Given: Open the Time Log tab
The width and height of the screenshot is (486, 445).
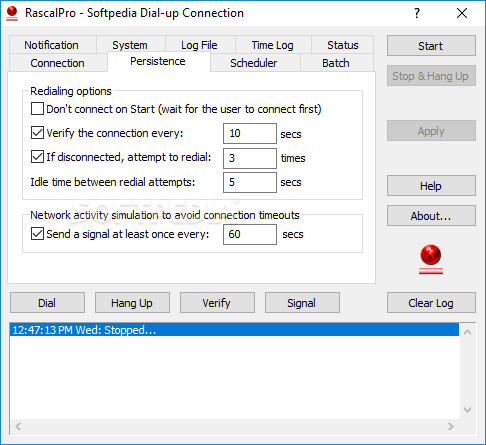Looking at the screenshot, I should tap(272, 45).
